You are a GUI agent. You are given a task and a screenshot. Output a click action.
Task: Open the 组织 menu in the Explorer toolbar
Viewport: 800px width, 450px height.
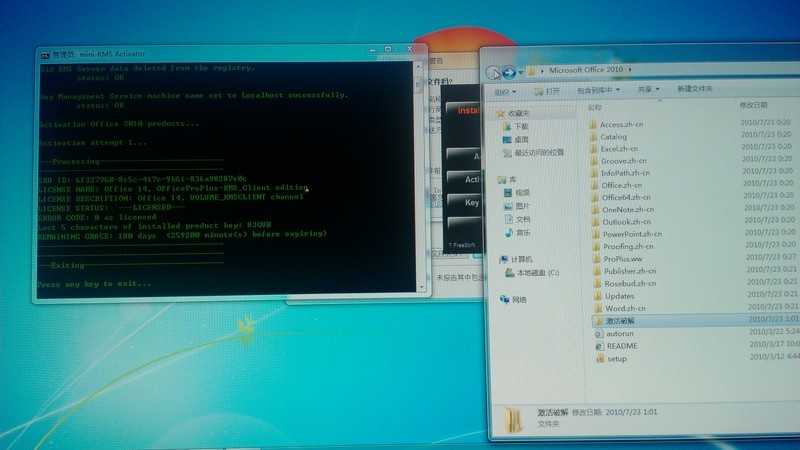tap(505, 92)
